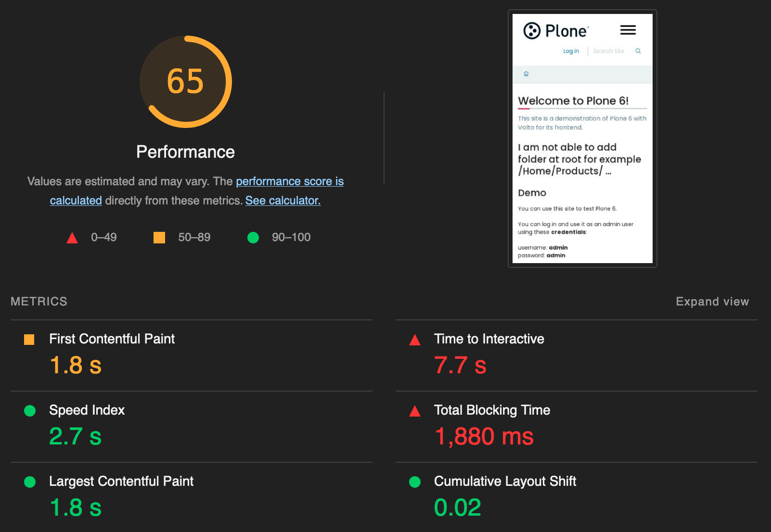Open the See calculator link
This screenshot has height=532, width=771.
(283, 201)
